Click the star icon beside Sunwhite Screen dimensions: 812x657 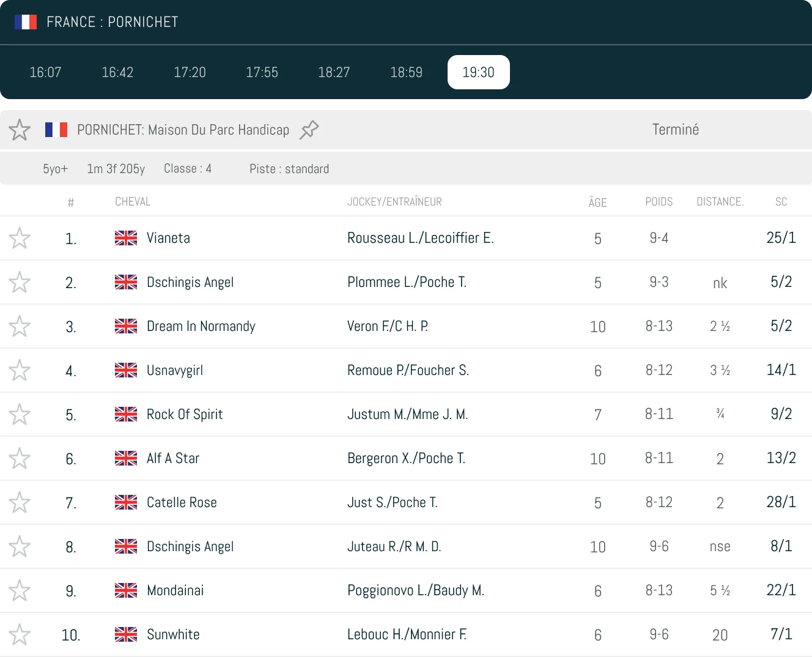tap(20, 634)
